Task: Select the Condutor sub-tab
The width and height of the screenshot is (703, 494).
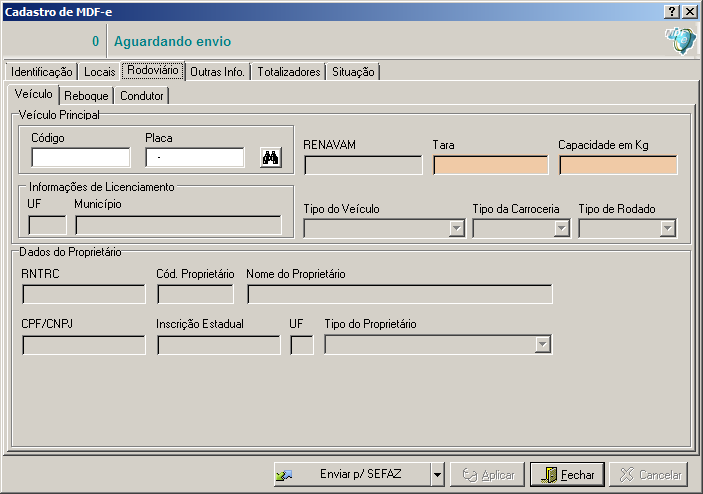Action: click(141, 96)
